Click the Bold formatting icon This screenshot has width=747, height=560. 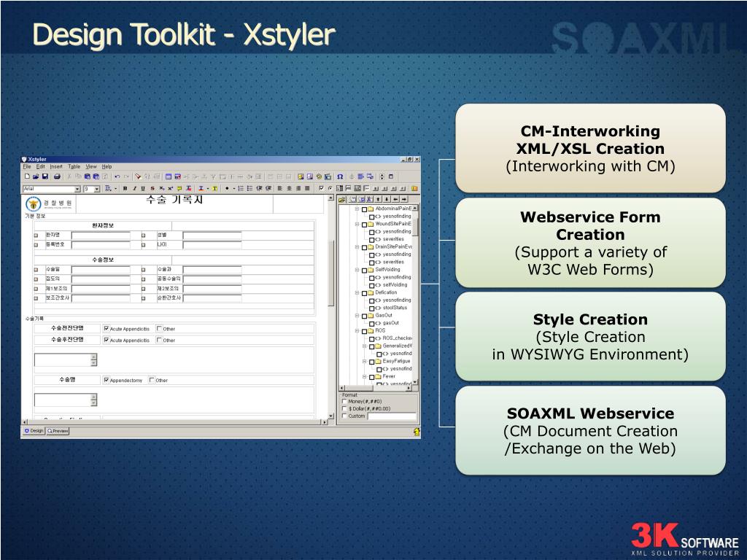(x=125, y=189)
